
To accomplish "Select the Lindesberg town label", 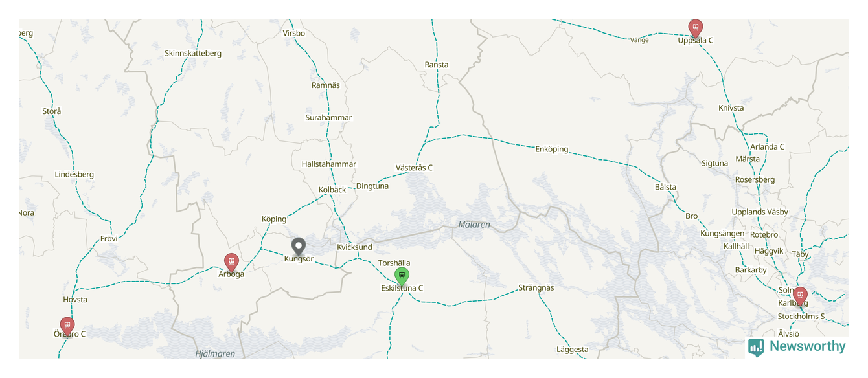I will click(x=74, y=174).
